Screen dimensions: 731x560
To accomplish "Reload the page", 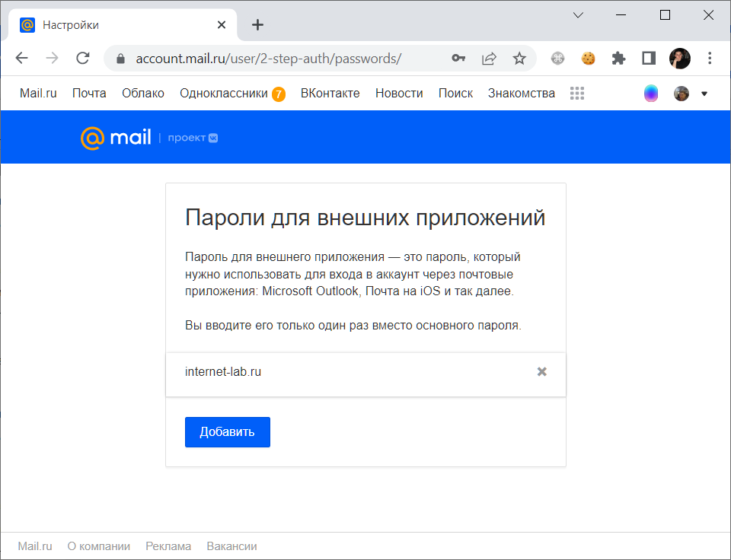I will point(83,59).
